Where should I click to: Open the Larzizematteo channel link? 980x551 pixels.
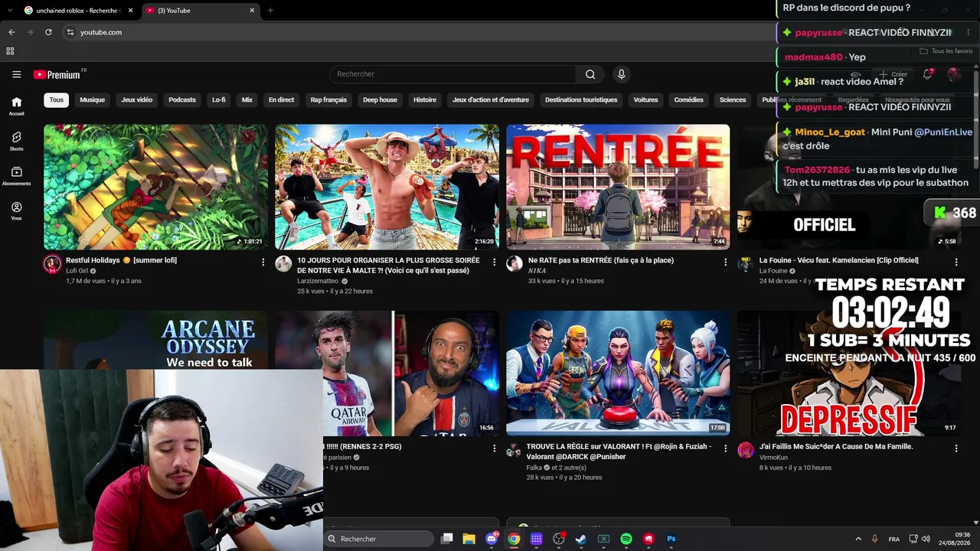click(x=318, y=281)
